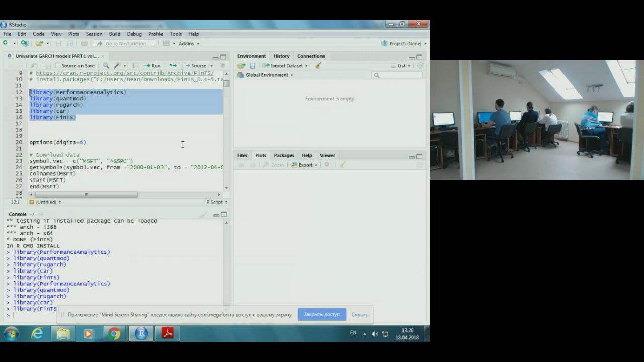Open the Import Dataset dropdown

(x=285, y=66)
